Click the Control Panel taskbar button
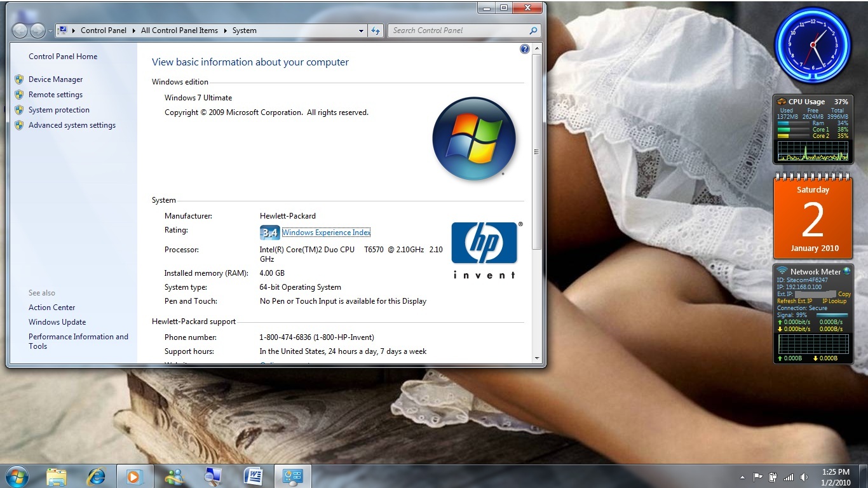 point(292,477)
